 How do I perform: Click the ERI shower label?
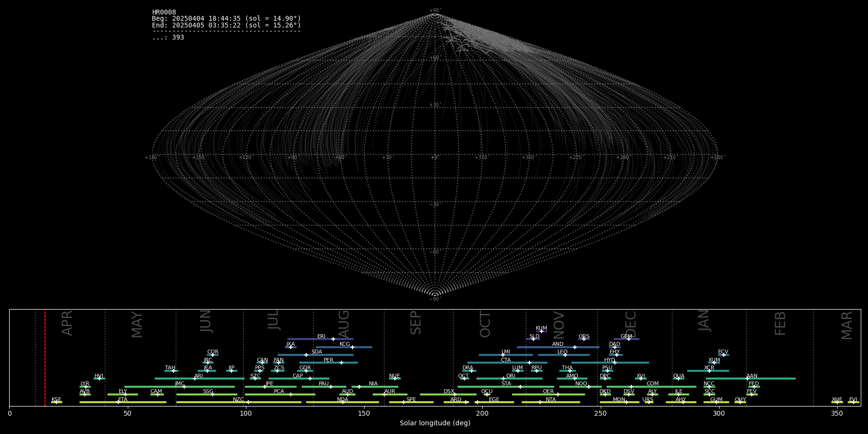[322, 337]
